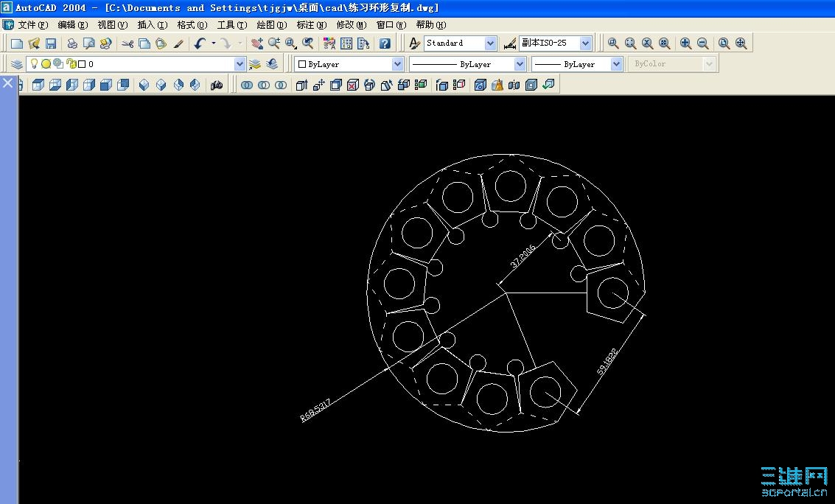Switch to SW Isometric view
Viewport: 835px width, 504px height.
[144, 85]
